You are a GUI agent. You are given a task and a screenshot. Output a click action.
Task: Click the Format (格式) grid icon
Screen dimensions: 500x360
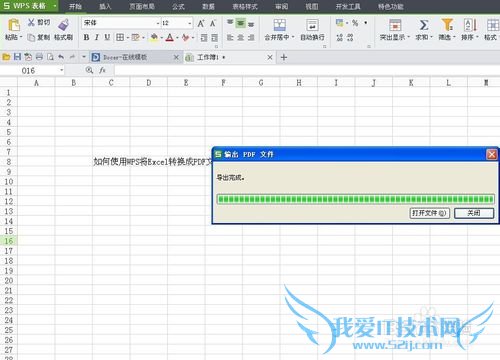(x=492, y=25)
